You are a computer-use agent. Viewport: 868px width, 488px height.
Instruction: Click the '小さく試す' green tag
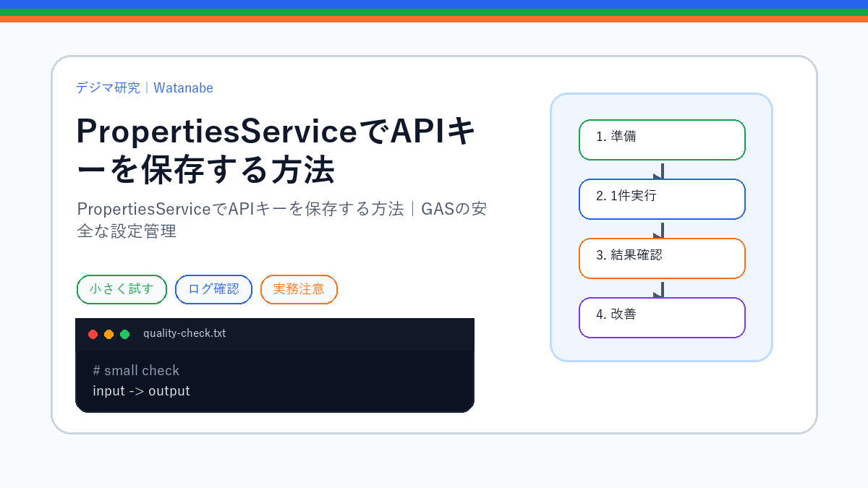tap(122, 289)
